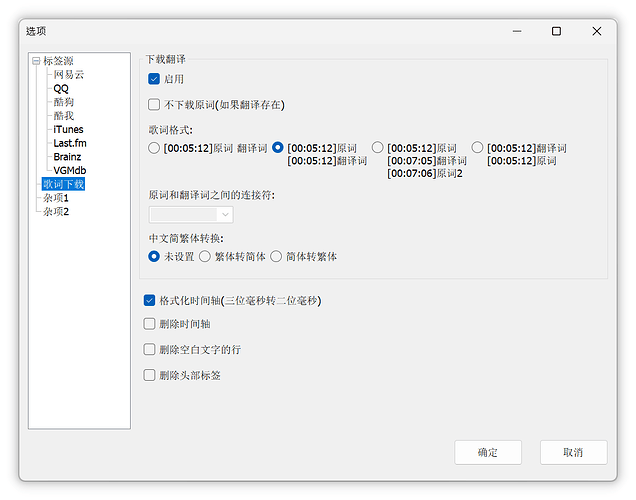Close the 选项 dialog window
The height and width of the screenshot is (500, 636).
597,31
